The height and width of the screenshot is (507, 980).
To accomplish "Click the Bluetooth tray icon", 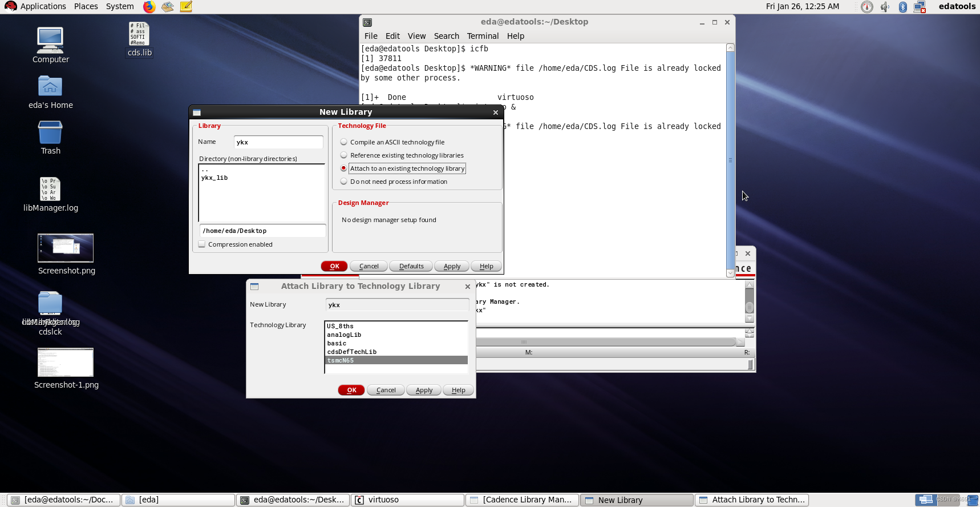I will pyautogui.click(x=902, y=7).
